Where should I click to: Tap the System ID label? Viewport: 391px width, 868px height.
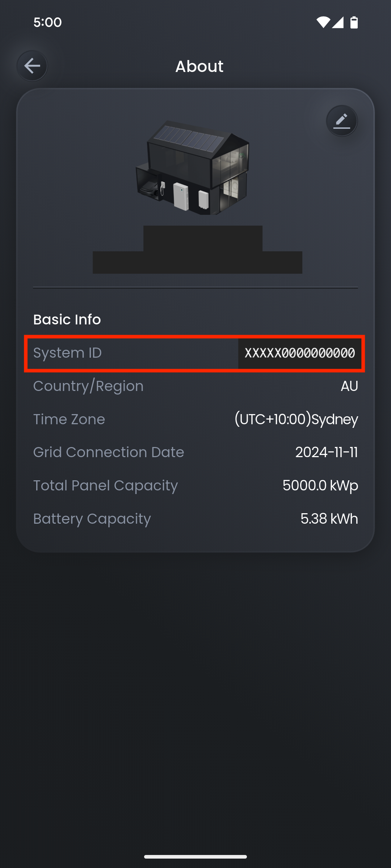(x=67, y=353)
